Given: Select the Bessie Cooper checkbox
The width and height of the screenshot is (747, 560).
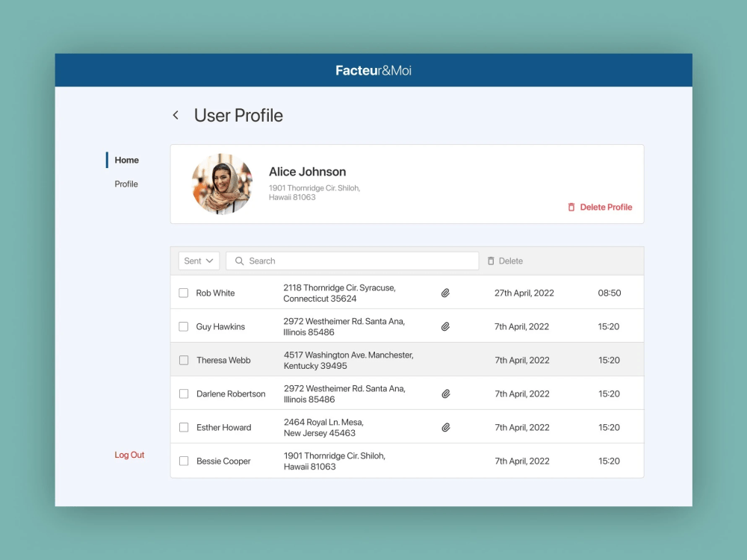Looking at the screenshot, I should (x=184, y=461).
